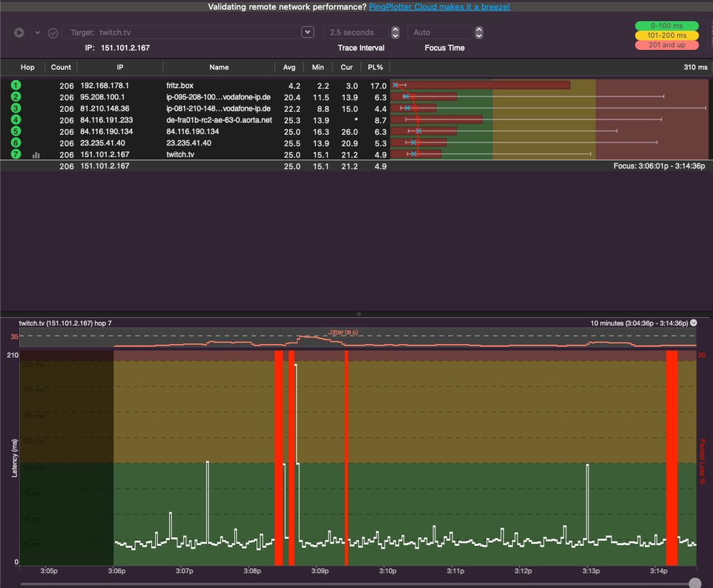Expand the target history dropdown

pos(308,32)
